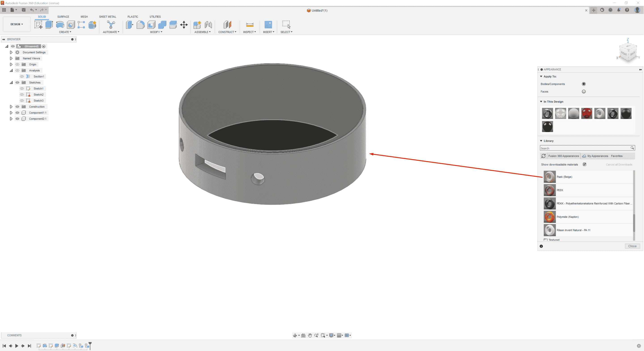The height and width of the screenshot is (351, 644).
Task: Click the Combine tool icon
Action: 162,25
